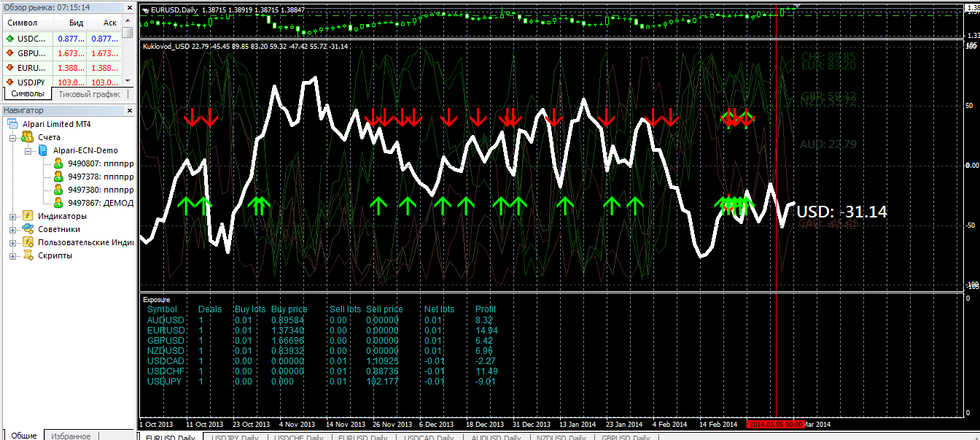This screenshot has height=440, width=980.
Task: Click the 'CHF: 89.85' chart label
Action: pos(828,56)
